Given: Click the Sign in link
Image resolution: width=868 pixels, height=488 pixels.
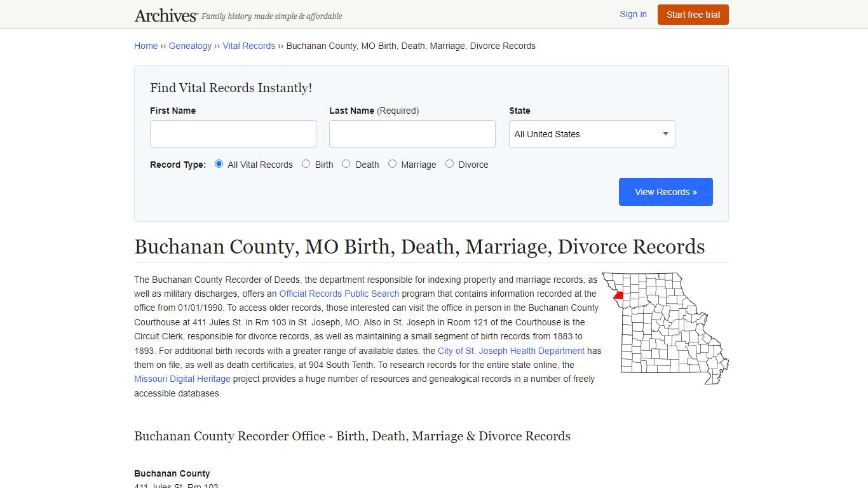Looking at the screenshot, I should click(x=633, y=14).
